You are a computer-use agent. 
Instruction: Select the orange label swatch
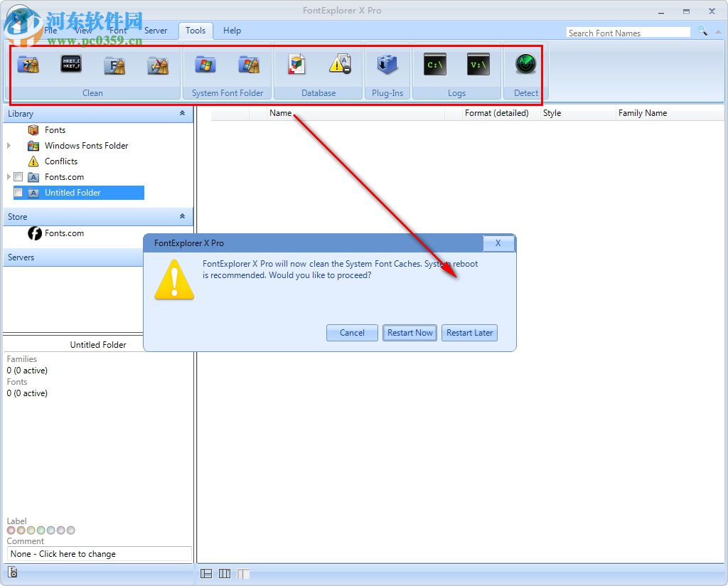coord(21,531)
